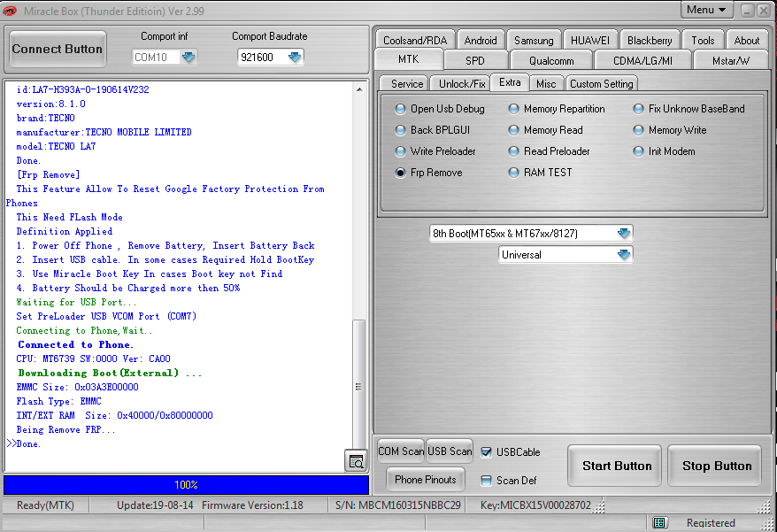Open the About tab
The width and height of the screenshot is (777, 532).
coord(746,40)
